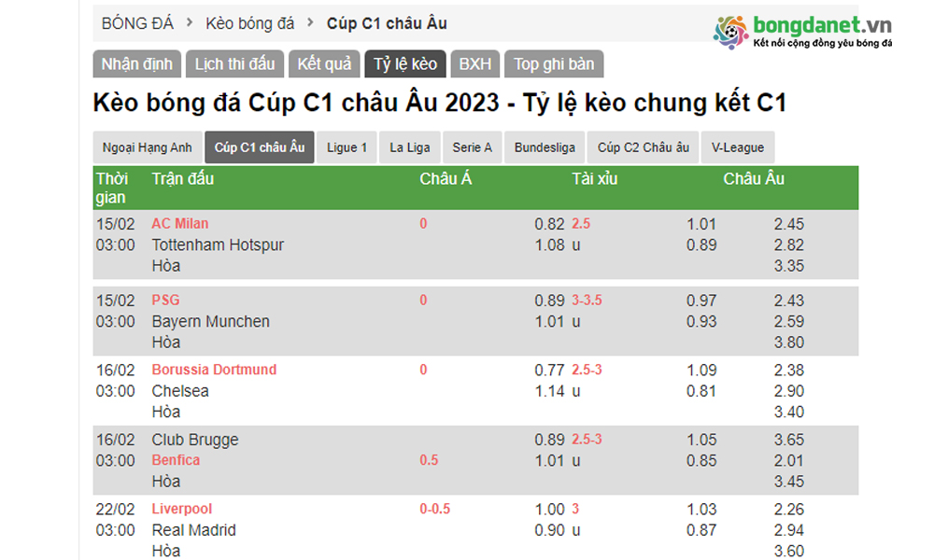Screen dimensions: 934x560
Task: Open the Nhận định tab
Action: pyautogui.click(x=136, y=64)
